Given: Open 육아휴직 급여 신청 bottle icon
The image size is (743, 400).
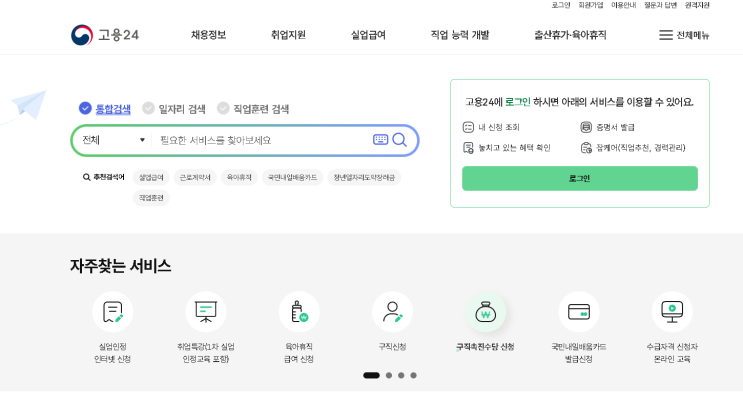Looking at the screenshot, I should (x=299, y=312).
